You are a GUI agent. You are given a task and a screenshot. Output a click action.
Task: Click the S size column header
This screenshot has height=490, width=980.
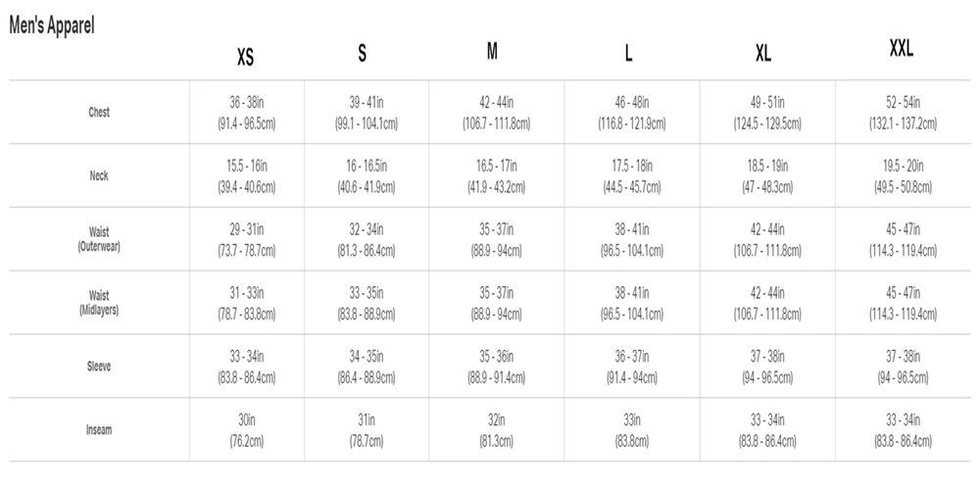[363, 54]
